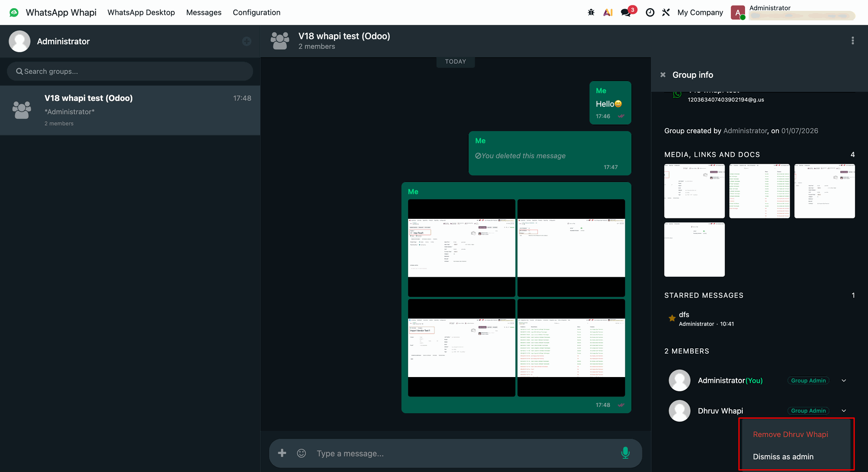Click the V18 whapi test (Odoo) header title

click(x=344, y=36)
